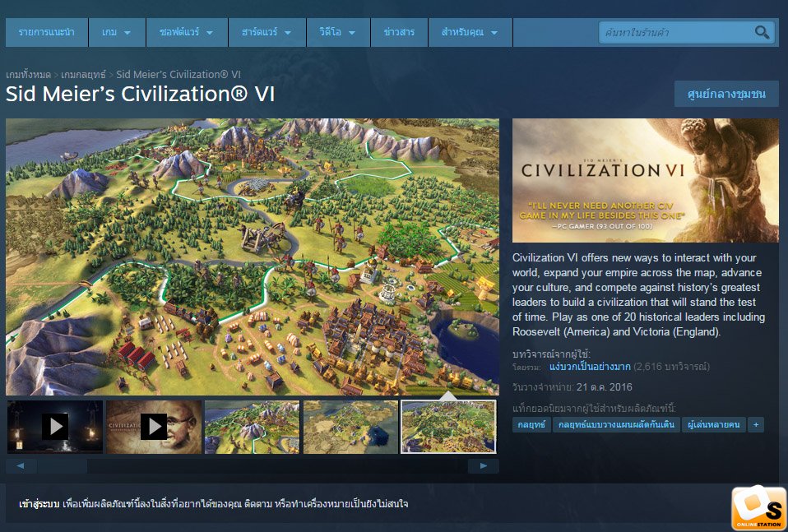Open the รายการแนะนำ tab
Screen dimensions: 788x532
(x=47, y=32)
